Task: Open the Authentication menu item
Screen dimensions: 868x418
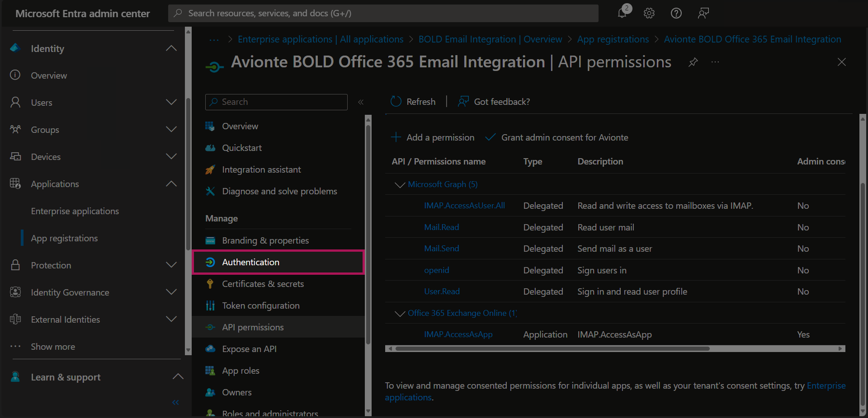Action: [250, 262]
